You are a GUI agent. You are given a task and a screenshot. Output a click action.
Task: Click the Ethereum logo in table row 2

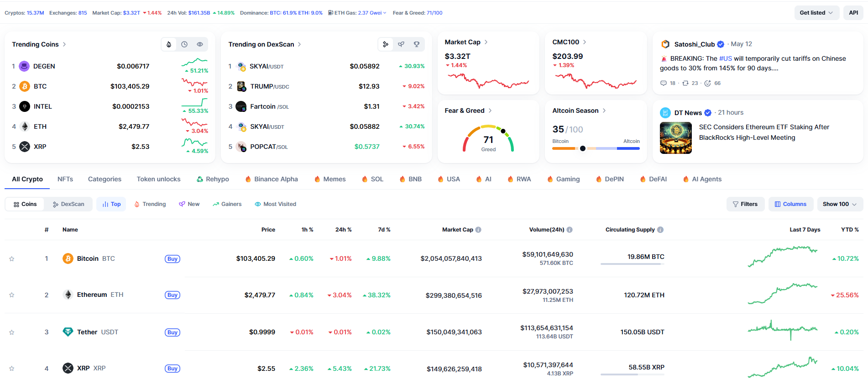click(68, 295)
